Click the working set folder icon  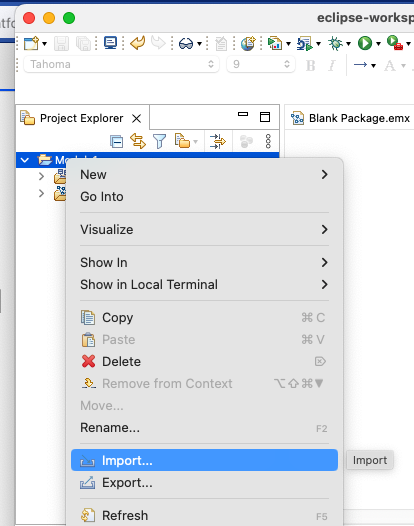click(182, 141)
